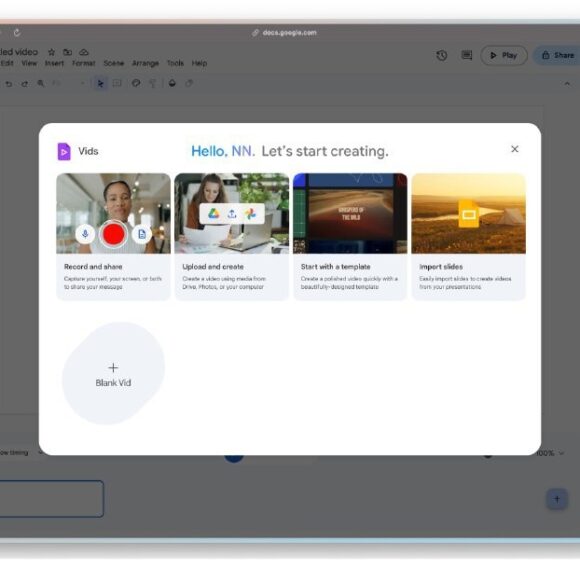Click the zoom magnifier tool
The width and height of the screenshot is (580, 580).
[41, 84]
